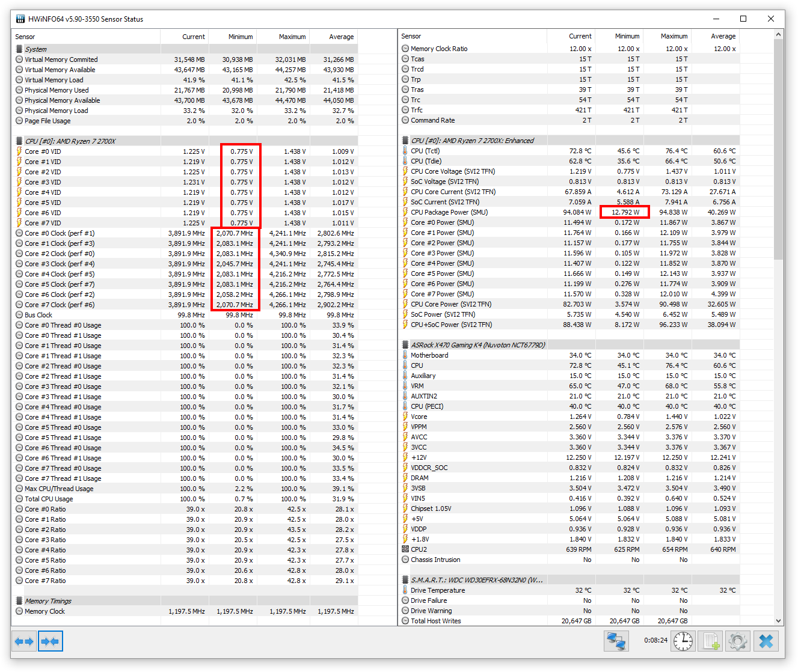The height and width of the screenshot is (672, 798).
Task: Click the Core #0 VID lightning icon
Action: pos(19,151)
